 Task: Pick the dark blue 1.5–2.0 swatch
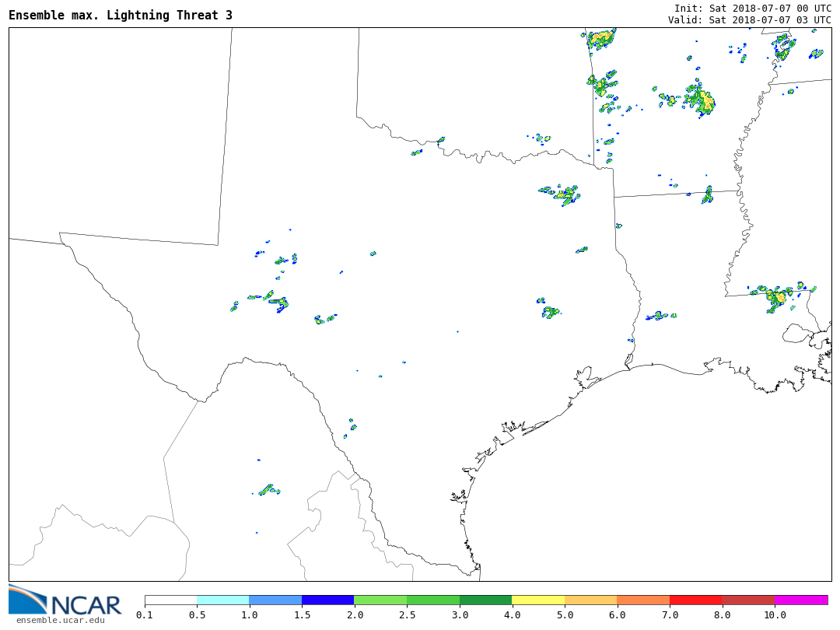click(x=327, y=600)
